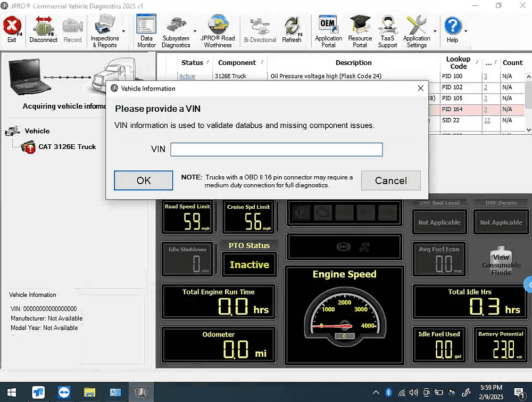Click the Active status link

[x=187, y=76]
